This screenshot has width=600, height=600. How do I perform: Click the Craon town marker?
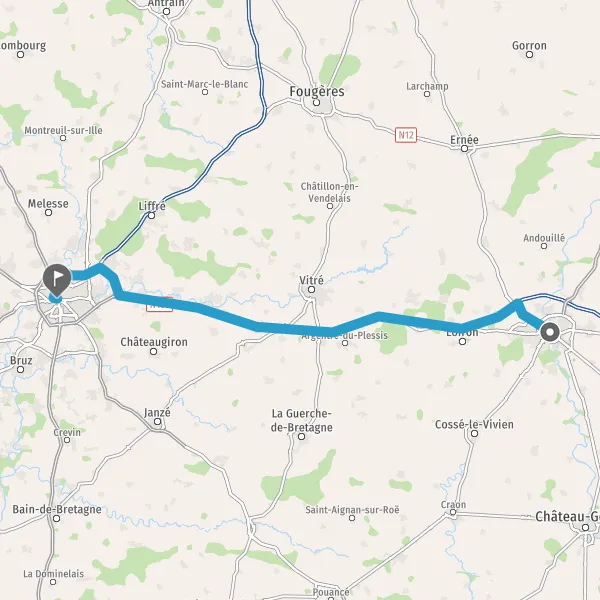[x=453, y=512]
